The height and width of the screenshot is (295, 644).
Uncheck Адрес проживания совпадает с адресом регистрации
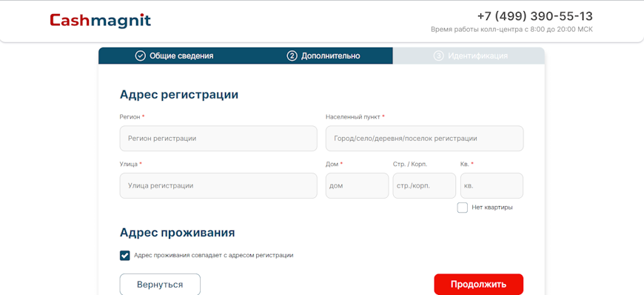pos(125,256)
